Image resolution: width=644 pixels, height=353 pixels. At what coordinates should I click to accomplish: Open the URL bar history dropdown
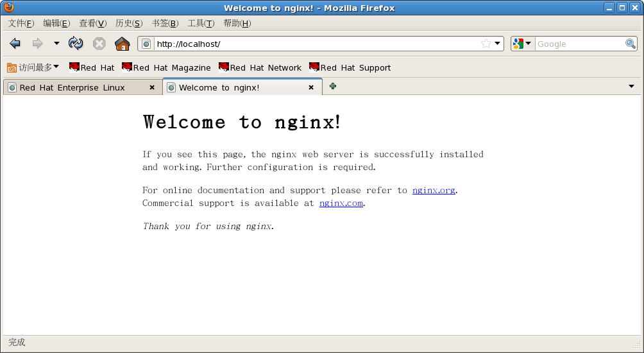[x=497, y=44]
